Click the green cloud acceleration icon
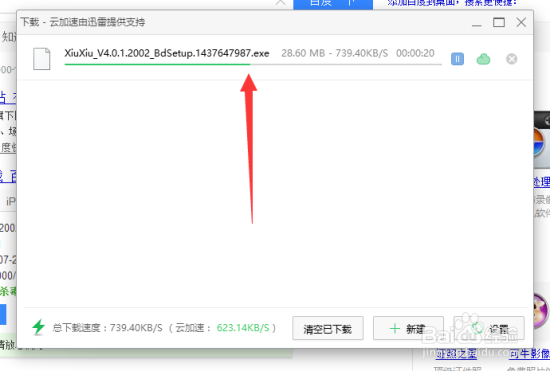The width and height of the screenshot is (550, 371). point(483,59)
